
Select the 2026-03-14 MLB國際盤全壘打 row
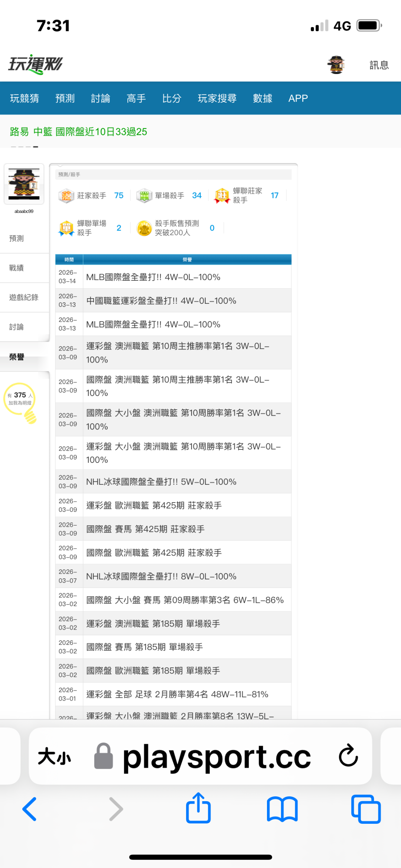click(x=173, y=277)
